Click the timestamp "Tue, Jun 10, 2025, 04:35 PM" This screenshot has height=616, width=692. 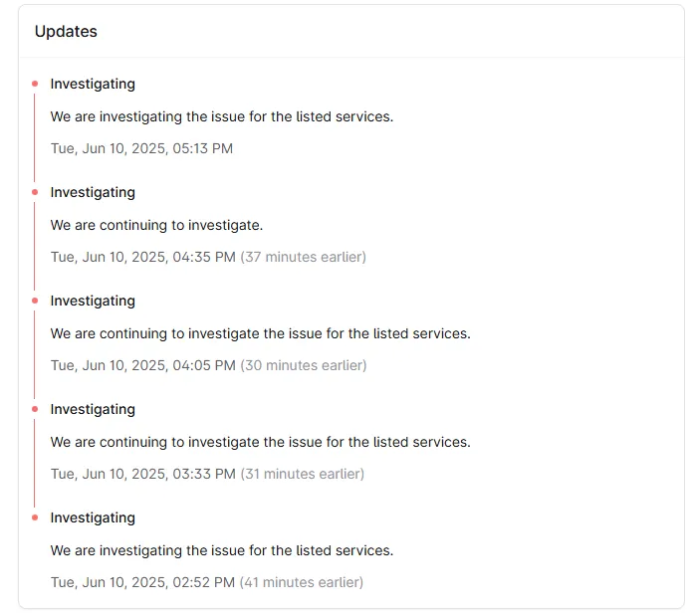(142, 257)
